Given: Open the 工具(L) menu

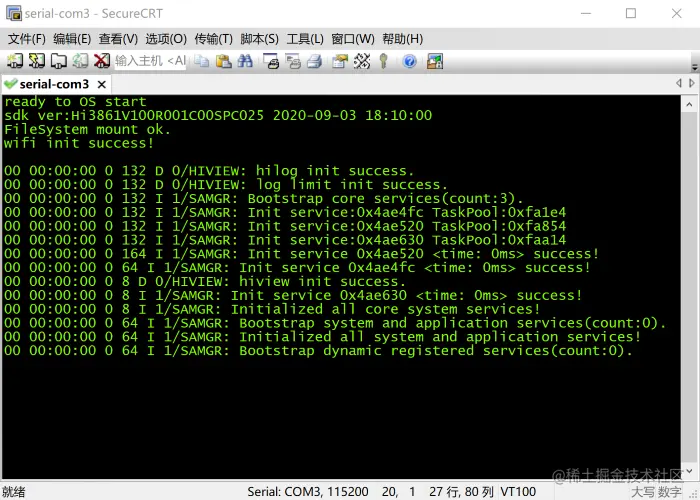Looking at the screenshot, I should click(305, 39).
